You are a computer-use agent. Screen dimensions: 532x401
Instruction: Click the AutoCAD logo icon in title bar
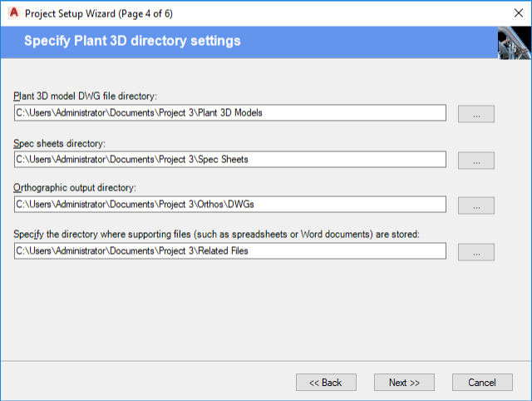(14, 13)
